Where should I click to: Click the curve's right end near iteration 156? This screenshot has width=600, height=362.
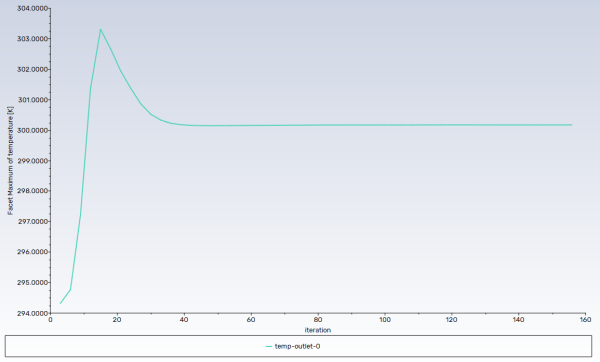click(x=572, y=125)
